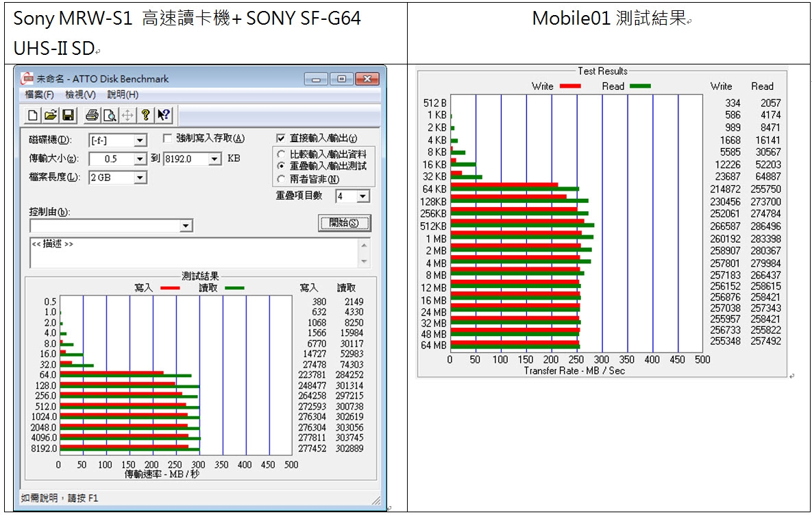Image resolution: width=812 pixels, height=515 pixels.
Task: Click the 16141 read value in Test Results
Action: 768,141
